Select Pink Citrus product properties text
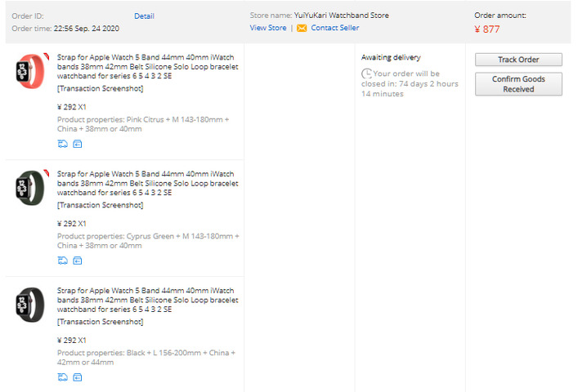 pyautogui.click(x=143, y=124)
